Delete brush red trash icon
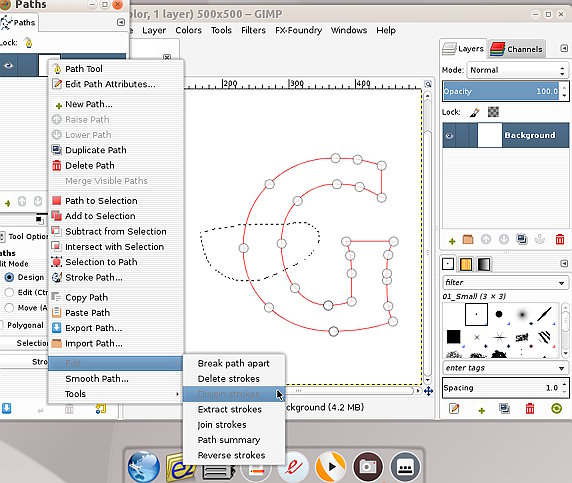This screenshot has width=572, height=483. (x=530, y=409)
